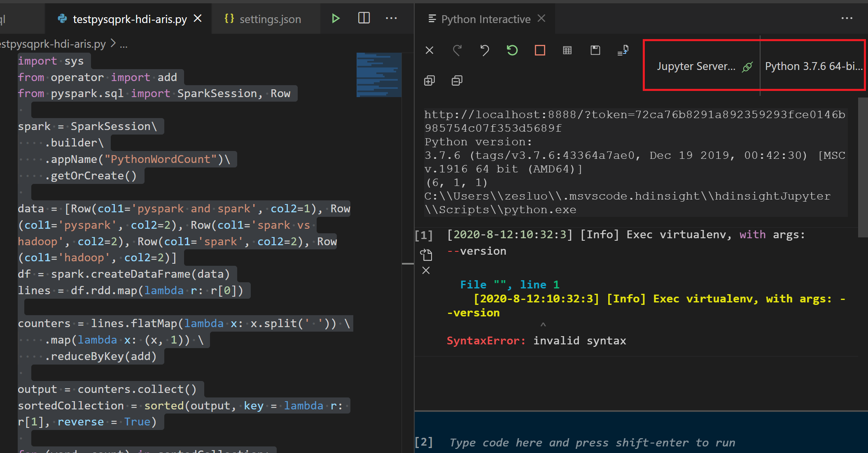Save the session as a notebook
This screenshot has width=868, height=453.
click(x=595, y=50)
